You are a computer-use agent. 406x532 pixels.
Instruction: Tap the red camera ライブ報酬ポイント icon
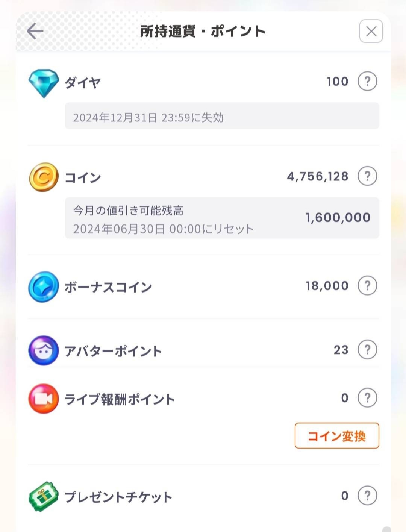(x=44, y=399)
